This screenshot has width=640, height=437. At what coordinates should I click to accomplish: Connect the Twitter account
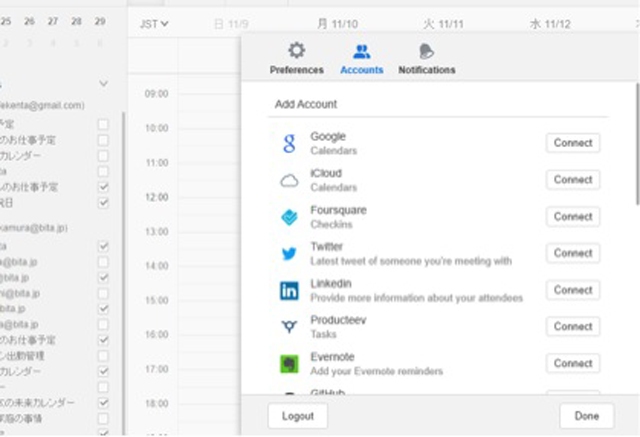[573, 253]
